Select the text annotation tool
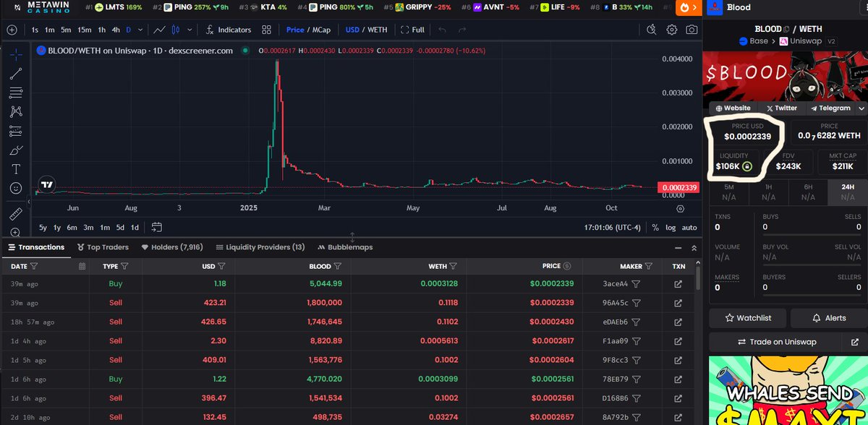The width and height of the screenshot is (868, 425). [15, 169]
